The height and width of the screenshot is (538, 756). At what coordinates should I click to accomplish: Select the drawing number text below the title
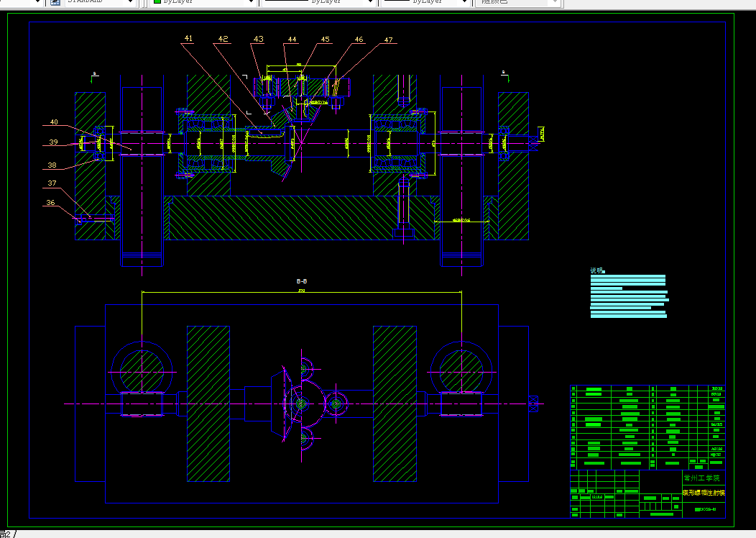pyautogui.click(x=706, y=509)
